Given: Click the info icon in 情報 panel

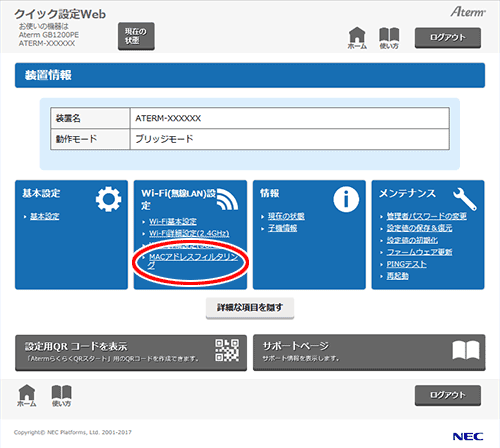Looking at the screenshot, I should coord(346,199).
